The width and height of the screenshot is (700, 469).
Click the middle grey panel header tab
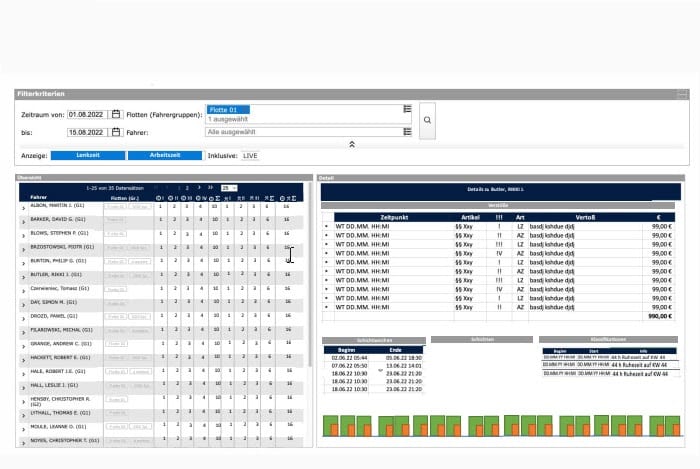(482, 340)
